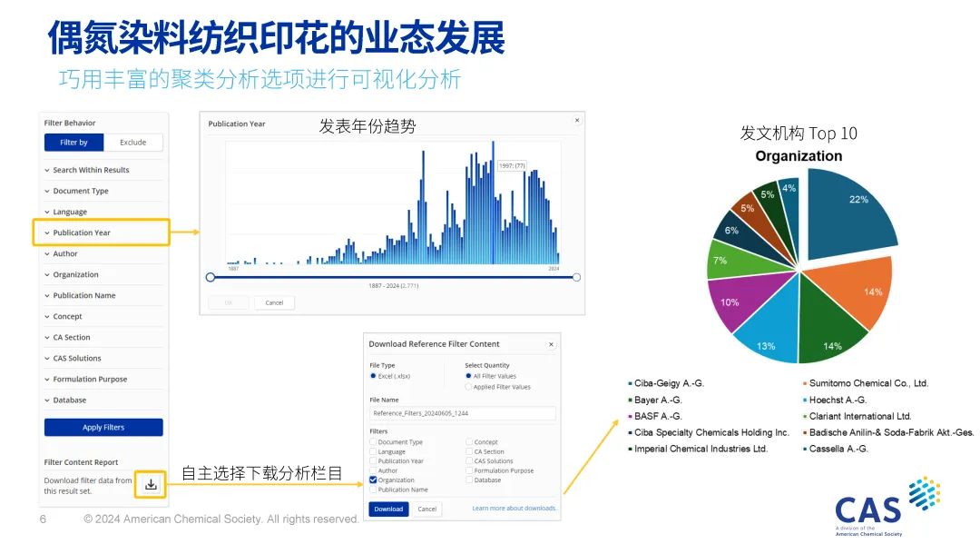Image resolution: width=980 pixels, height=554 pixels.
Task: Open Learn more about downloads link
Action: pos(514,509)
